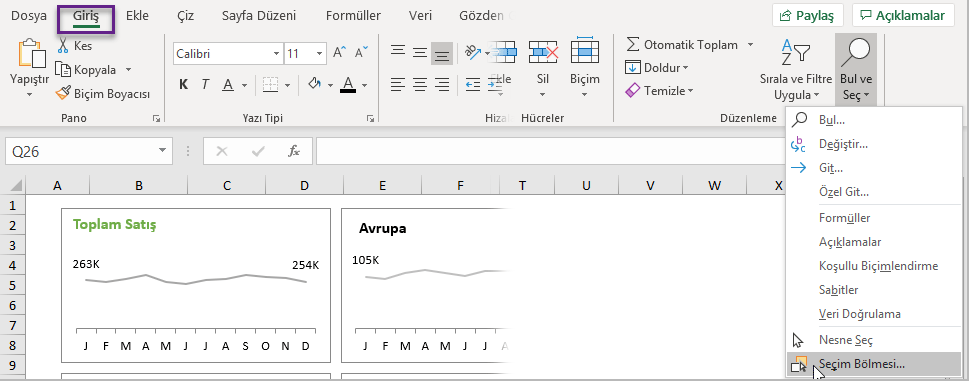The height and width of the screenshot is (381, 969).
Task: Toggle italic with the T button
Action: click(x=205, y=85)
